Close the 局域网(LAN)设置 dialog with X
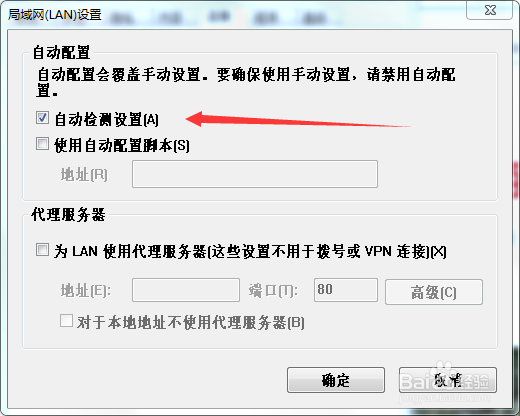This screenshot has height=416, width=520. (490, 10)
